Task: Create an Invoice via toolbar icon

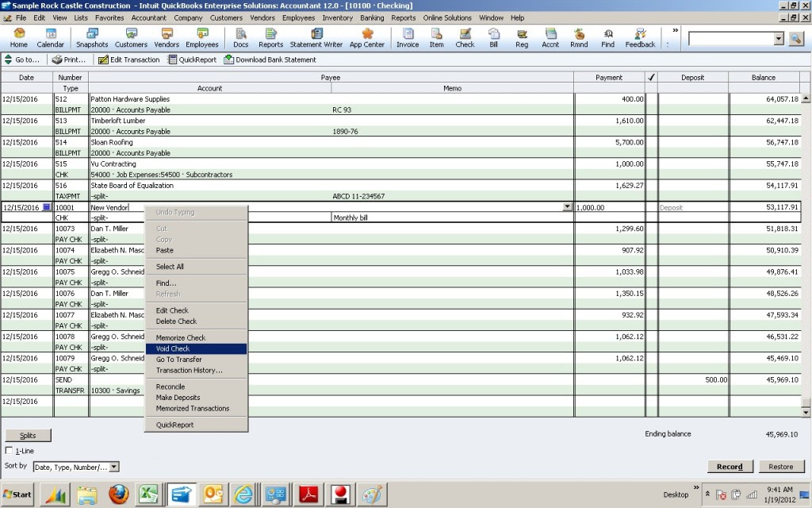Action: click(408, 38)
